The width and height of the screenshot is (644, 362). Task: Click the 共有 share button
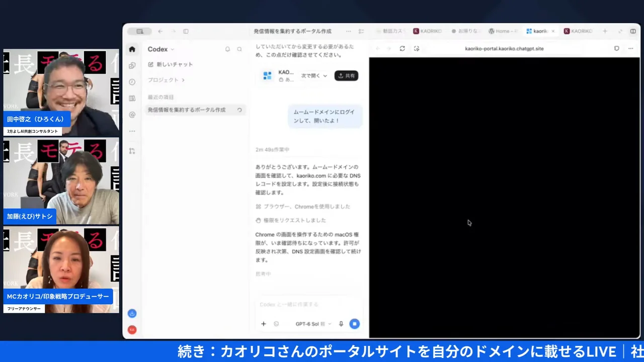[346, 76]
